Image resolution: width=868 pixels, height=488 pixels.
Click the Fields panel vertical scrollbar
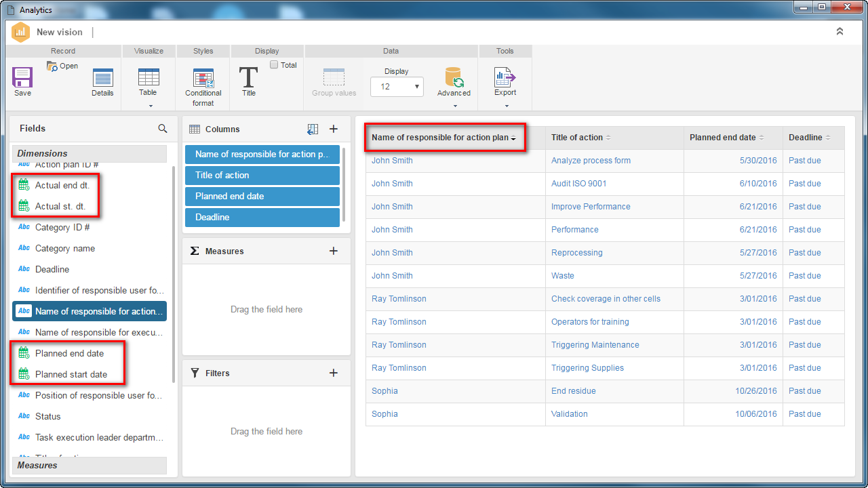pyautogui.click(x=173, y=274)
